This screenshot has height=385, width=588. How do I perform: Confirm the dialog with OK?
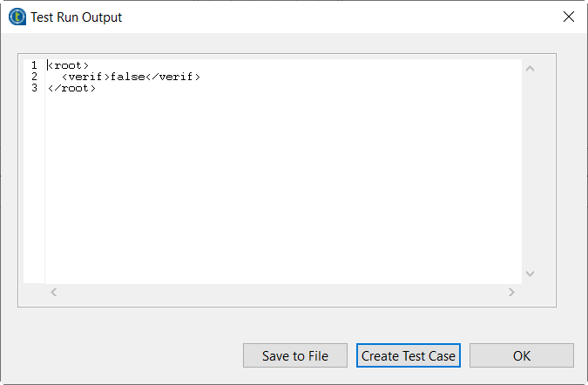click(521, 355)
